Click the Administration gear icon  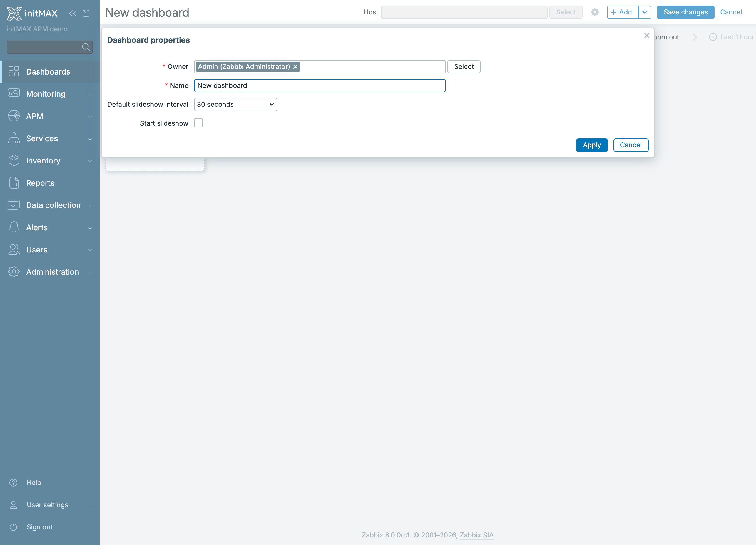point(14,271)
